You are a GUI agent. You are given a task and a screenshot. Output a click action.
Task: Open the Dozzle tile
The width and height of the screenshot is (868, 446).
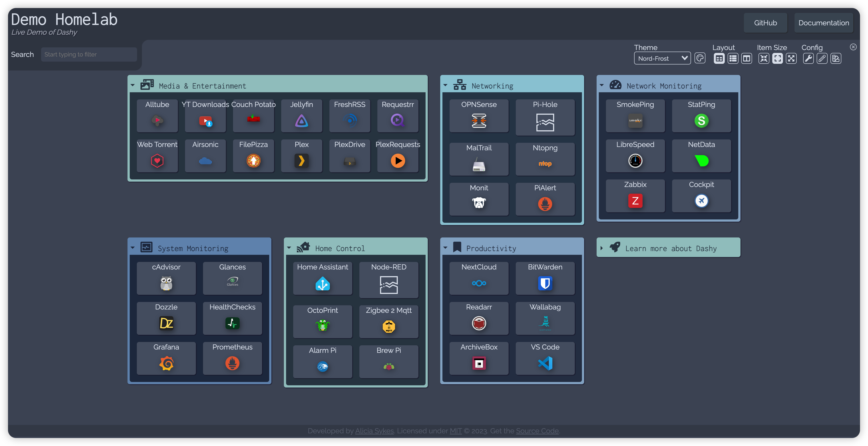point(166,318)
